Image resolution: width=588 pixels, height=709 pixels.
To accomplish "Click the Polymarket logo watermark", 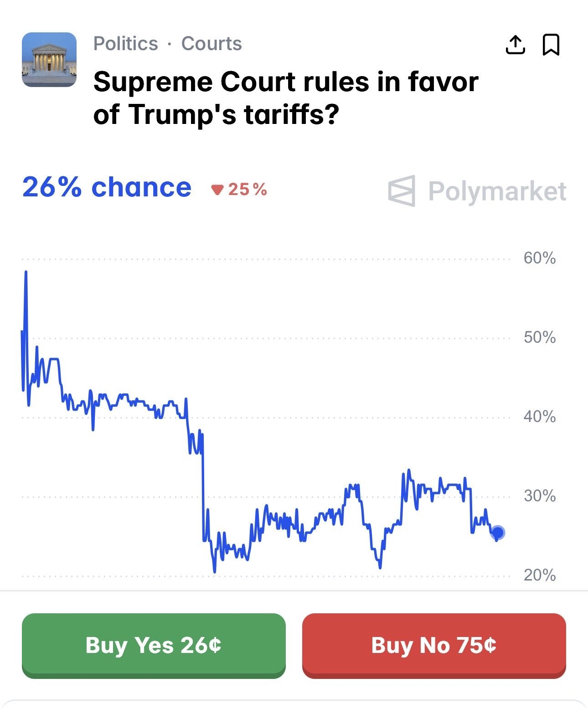I will coord(477,191).
